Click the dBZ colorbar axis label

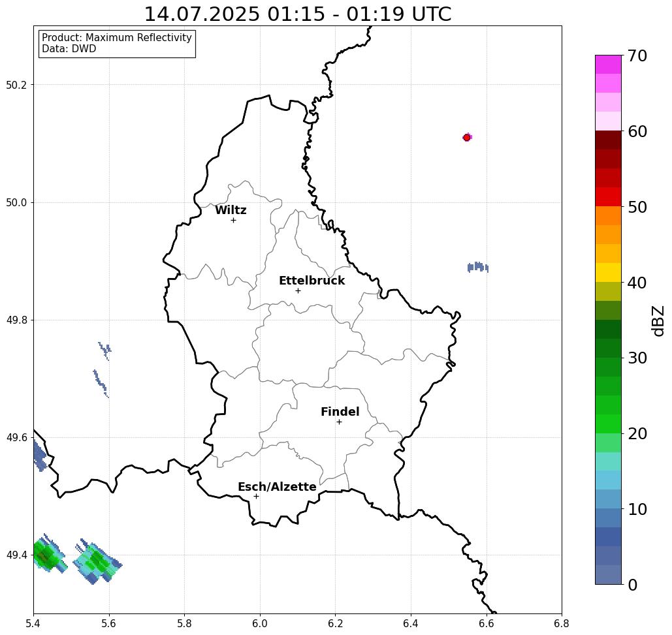(x=658, y=320)
